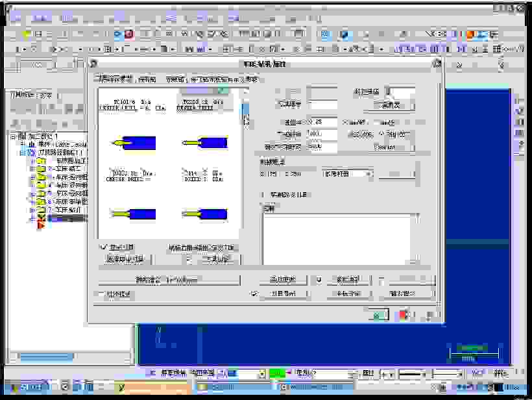Open help with the question-mark dialog button
The image size is (532, 400).
pyautogui.click(x=429, y=315)
